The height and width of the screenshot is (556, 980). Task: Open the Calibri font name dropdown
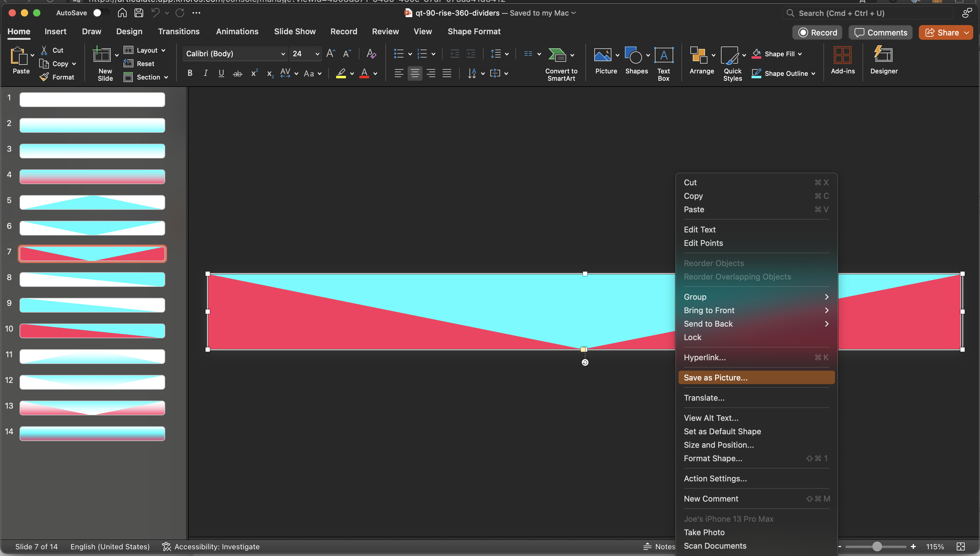point(283,54)
